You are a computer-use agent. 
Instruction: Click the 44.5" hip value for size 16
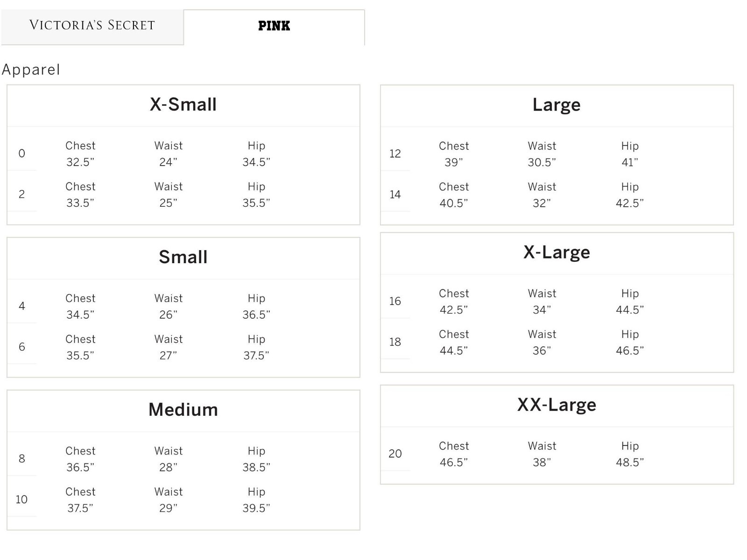point(629,310)
